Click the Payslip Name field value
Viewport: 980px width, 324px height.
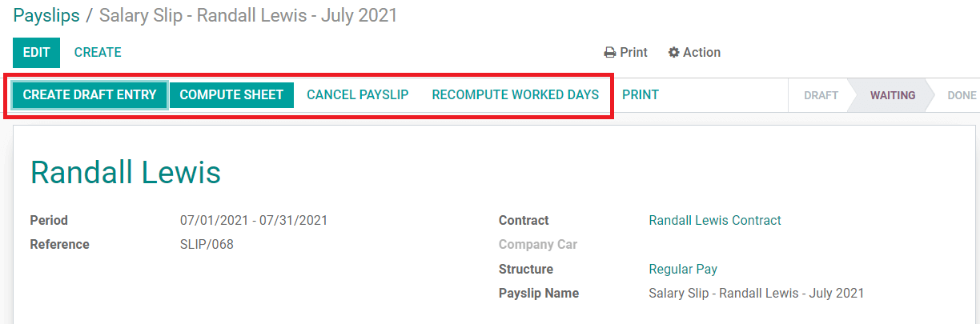click(x=756, y=293)
